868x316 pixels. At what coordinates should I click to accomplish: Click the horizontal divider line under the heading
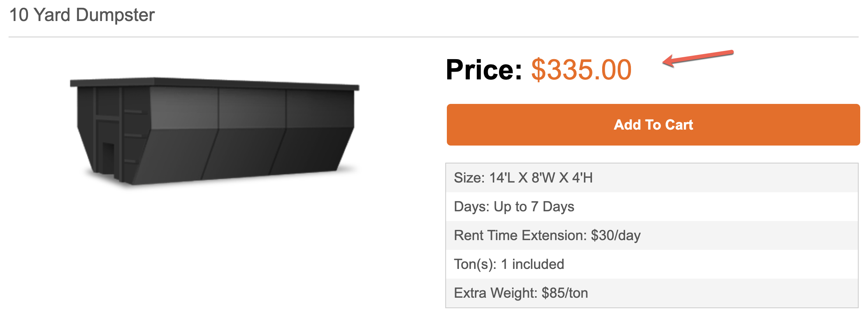[x=433, y=37]
